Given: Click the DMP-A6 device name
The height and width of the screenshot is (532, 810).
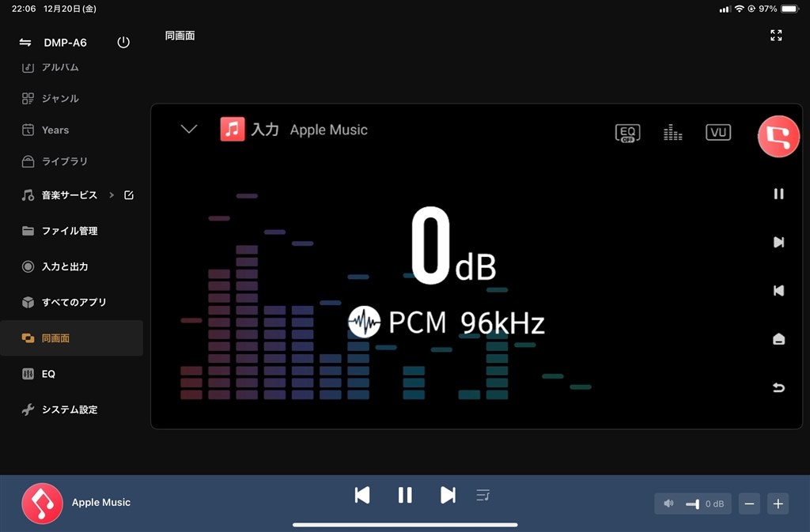Looking at the screenshot, I should [x=65, y=43].
